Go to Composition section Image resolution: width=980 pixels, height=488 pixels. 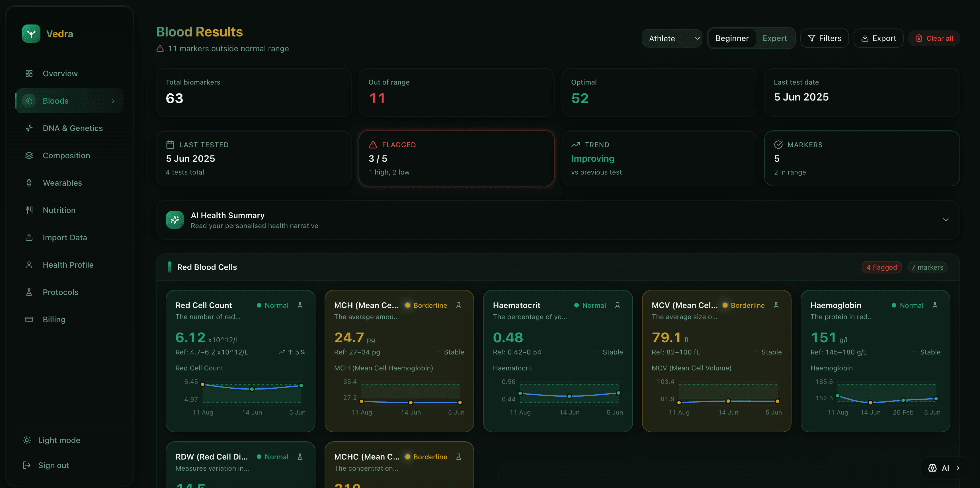[x=69, y=155]
